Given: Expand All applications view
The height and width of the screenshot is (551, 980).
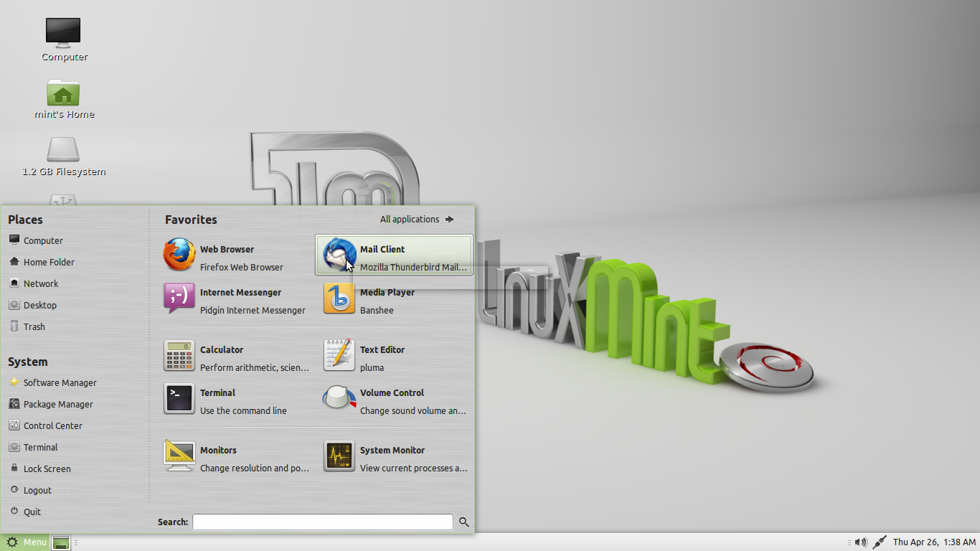Looking at the screenshot, I should 416,219.
